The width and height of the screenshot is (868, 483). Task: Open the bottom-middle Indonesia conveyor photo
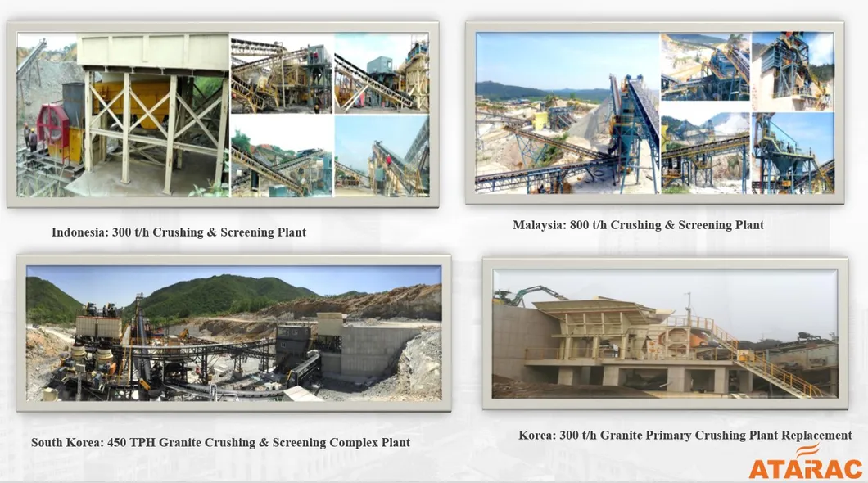pos(281,156)
